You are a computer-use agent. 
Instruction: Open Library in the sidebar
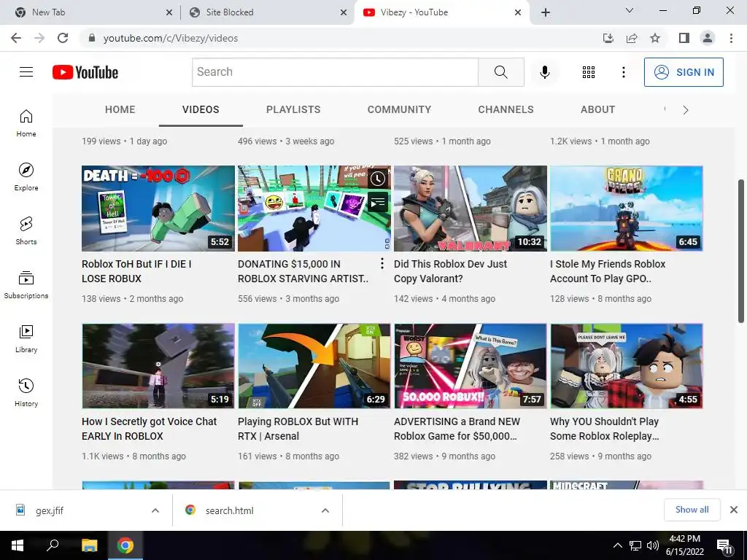click(x=26, y=338)
